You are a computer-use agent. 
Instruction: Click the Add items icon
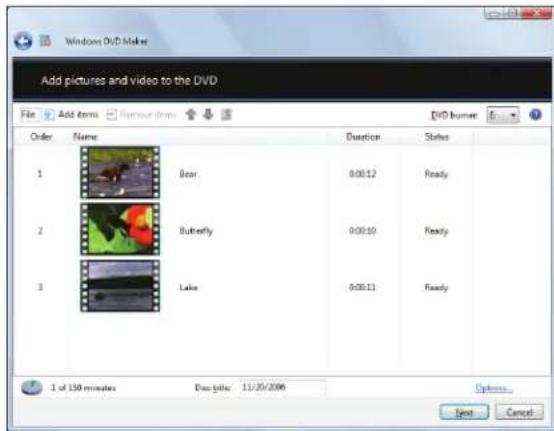49,114
